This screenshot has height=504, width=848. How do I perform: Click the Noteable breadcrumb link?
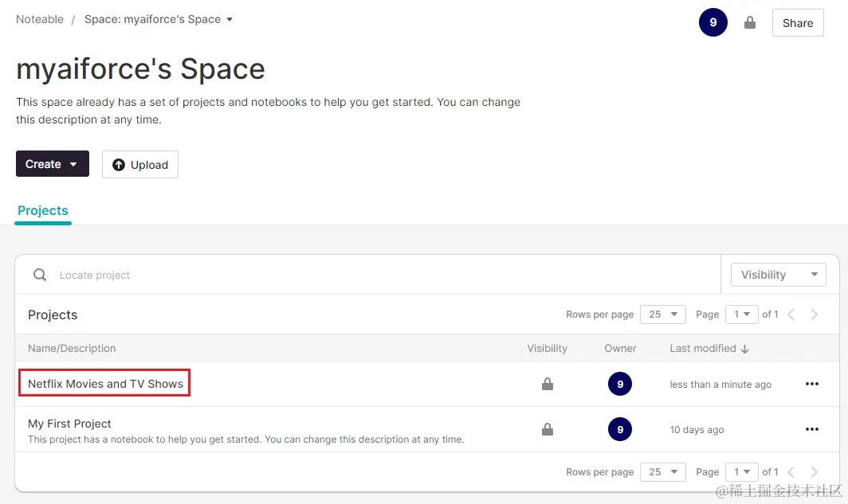coord(40,19)
